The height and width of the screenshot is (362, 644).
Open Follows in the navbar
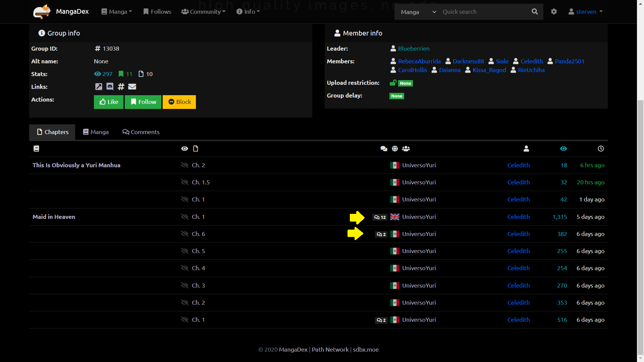157,12
